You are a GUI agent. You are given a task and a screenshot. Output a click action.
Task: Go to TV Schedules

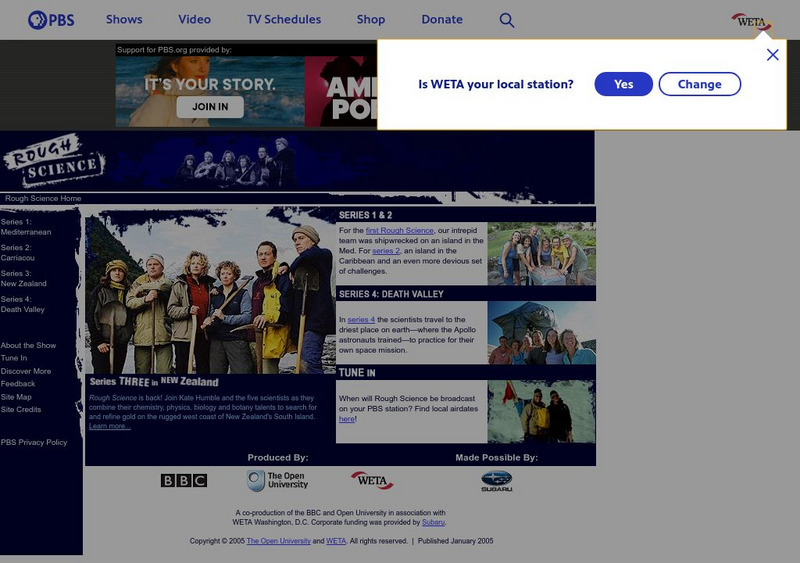click(x=284, y=19)
